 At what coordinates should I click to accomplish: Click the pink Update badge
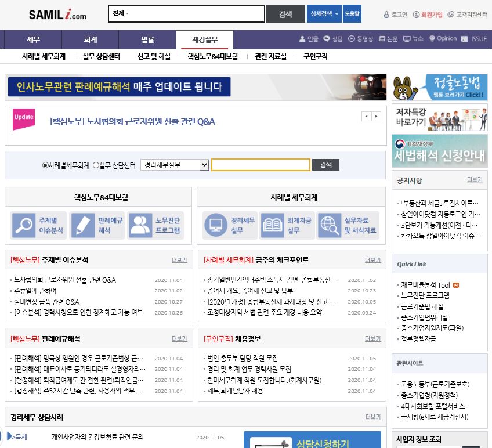(24, 118)
